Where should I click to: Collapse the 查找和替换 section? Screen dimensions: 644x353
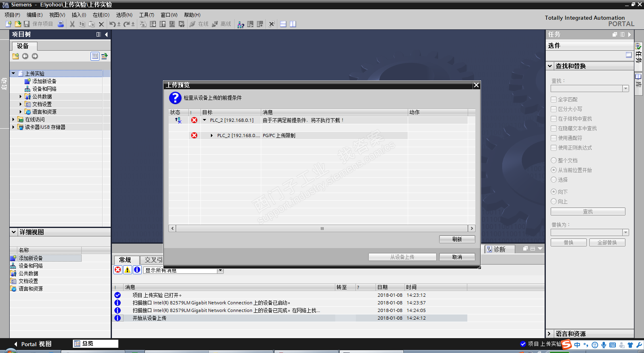[x=550, y=66]
